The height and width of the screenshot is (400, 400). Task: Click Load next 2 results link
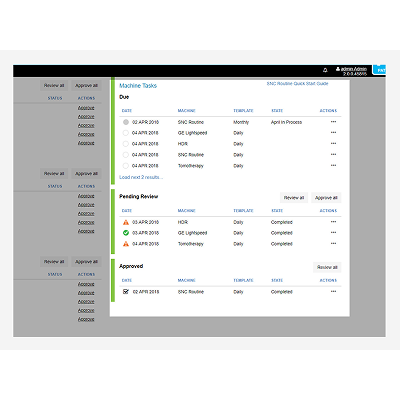tap(141, 177)
